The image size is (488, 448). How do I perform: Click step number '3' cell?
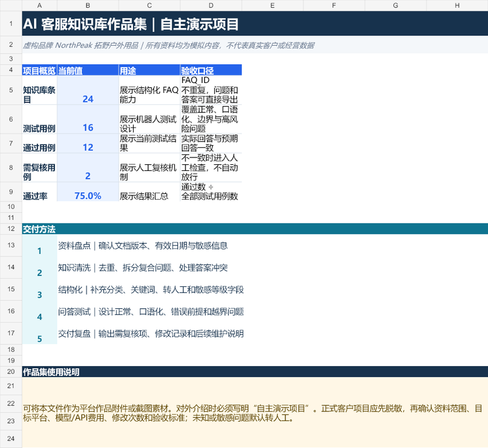point(40,289)
